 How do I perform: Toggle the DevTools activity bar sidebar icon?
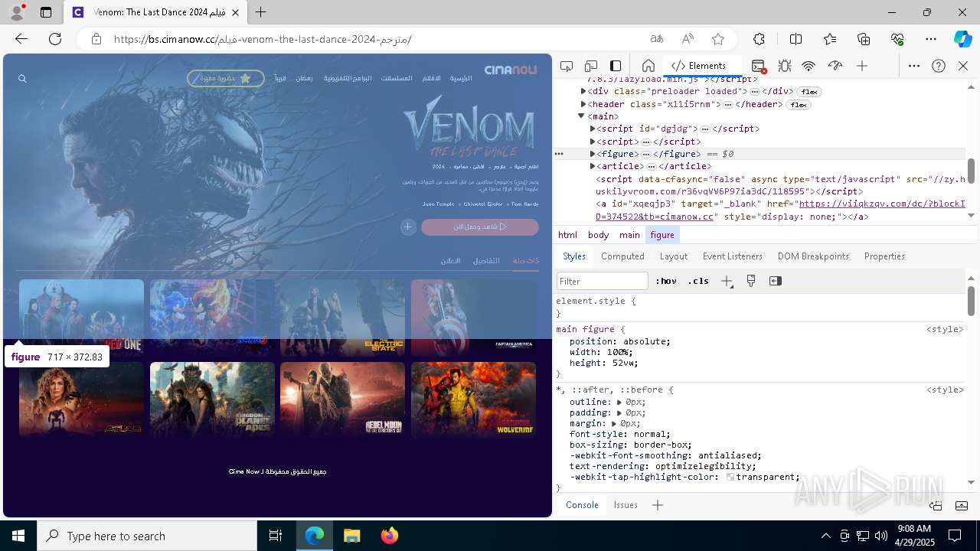(616, 66)
